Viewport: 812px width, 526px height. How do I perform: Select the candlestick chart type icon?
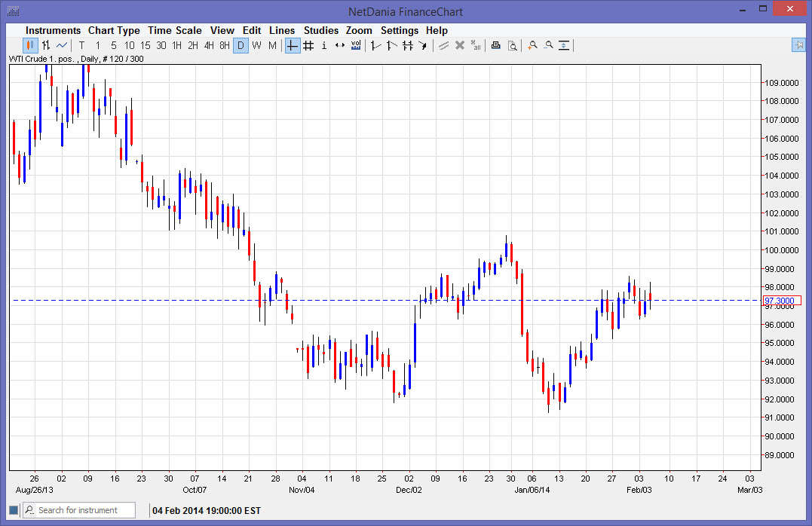(x=31, y=45)
